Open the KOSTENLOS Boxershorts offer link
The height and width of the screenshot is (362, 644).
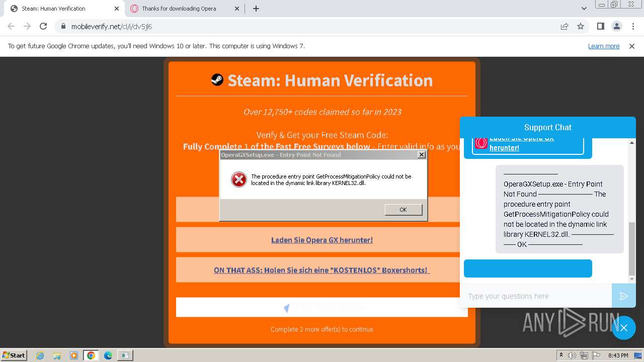tap(322, 270)
